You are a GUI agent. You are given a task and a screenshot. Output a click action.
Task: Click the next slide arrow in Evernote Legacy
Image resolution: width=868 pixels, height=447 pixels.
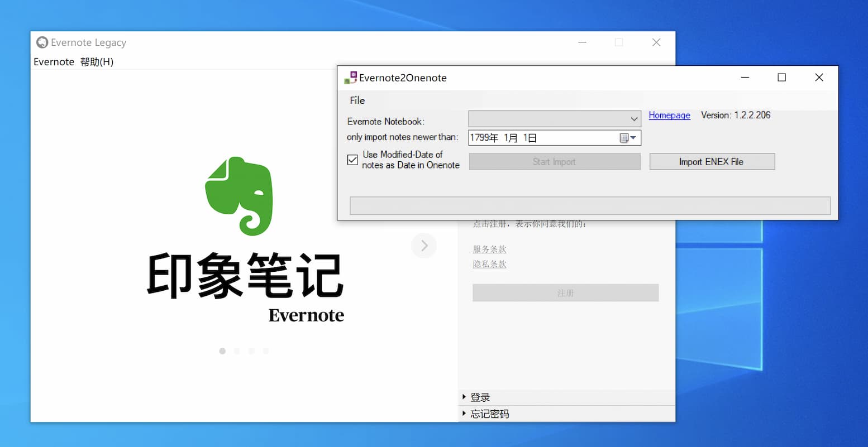pyautogui.click(x=424, y=246)
